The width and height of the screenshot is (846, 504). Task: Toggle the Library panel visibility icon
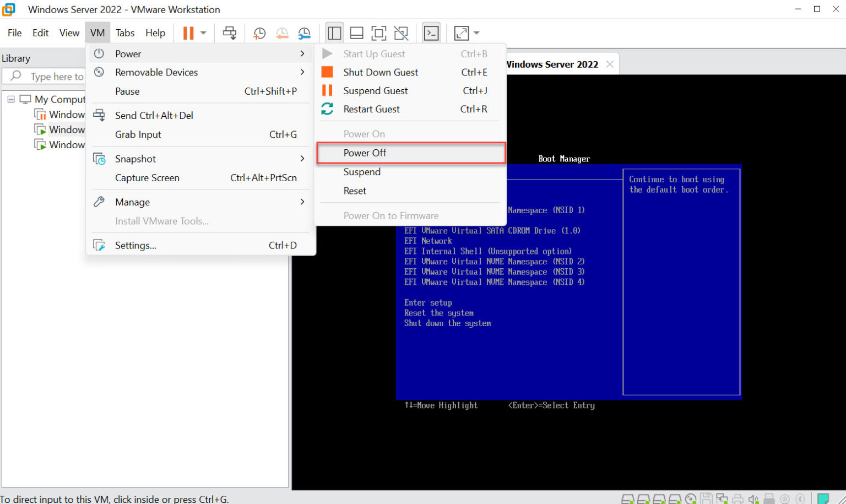[x=335, y=32]
